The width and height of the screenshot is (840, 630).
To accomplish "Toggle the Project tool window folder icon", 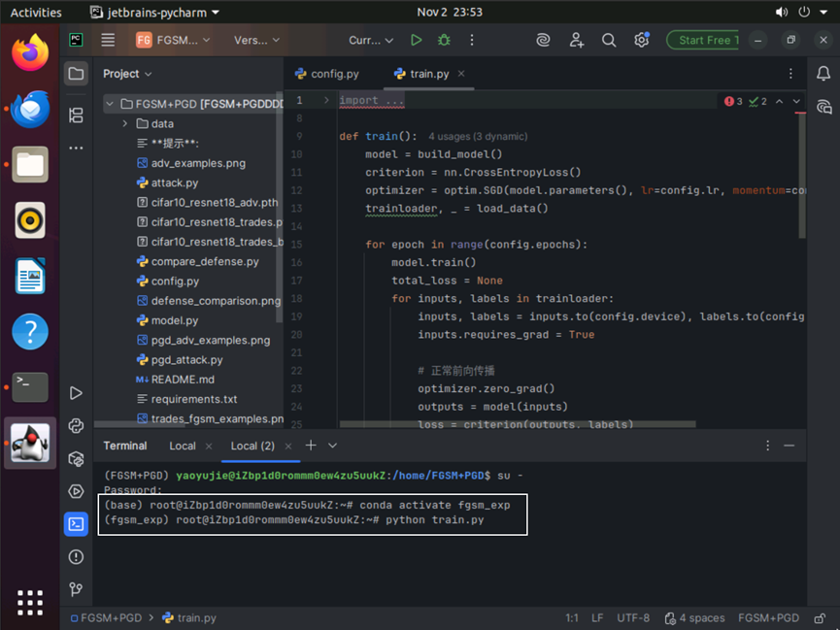I will coord(76,74).
